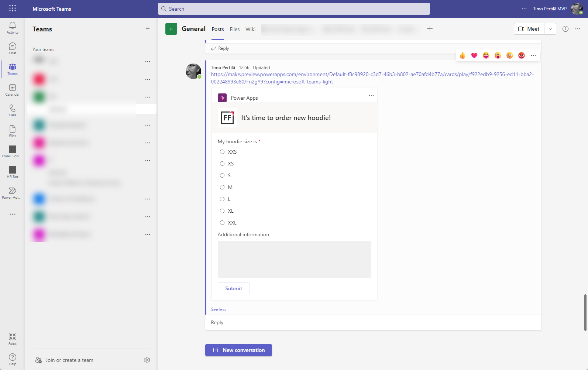
Task: Select the XXS hoodie size
Action: [x=222, y=152]
